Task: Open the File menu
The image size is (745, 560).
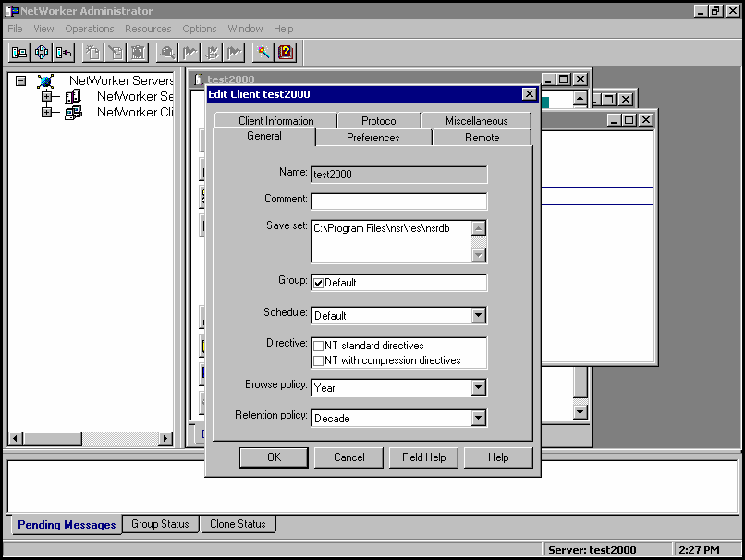Action: (15, 29)
